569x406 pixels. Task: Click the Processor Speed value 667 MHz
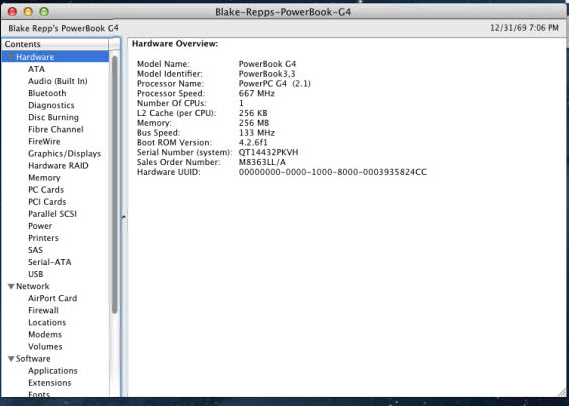pos(257,93)
